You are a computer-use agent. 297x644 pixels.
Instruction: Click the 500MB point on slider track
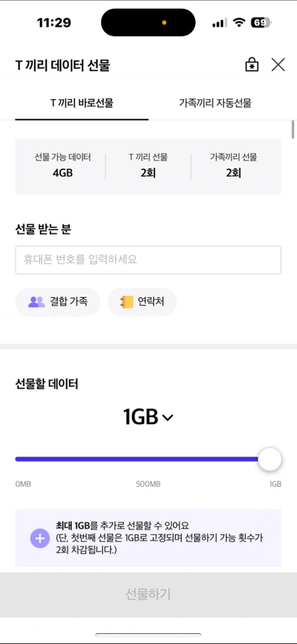pyautogui.click(x=148, y=459)
